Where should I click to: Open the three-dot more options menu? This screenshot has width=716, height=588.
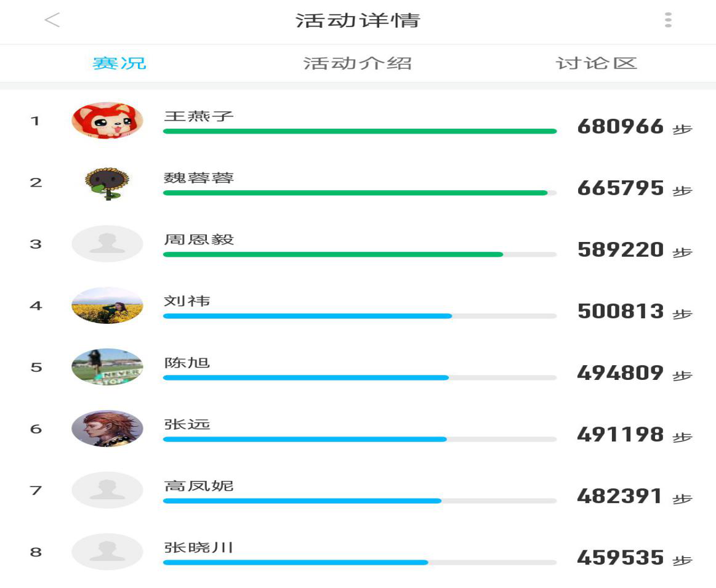point(668,20)
